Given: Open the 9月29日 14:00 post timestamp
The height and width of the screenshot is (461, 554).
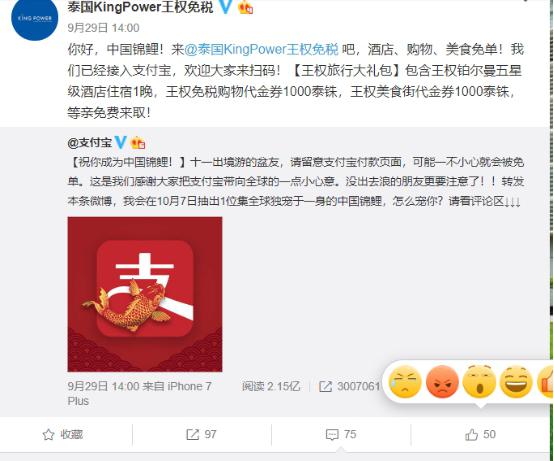Looking at the screenshot, I should pos(104,28).
